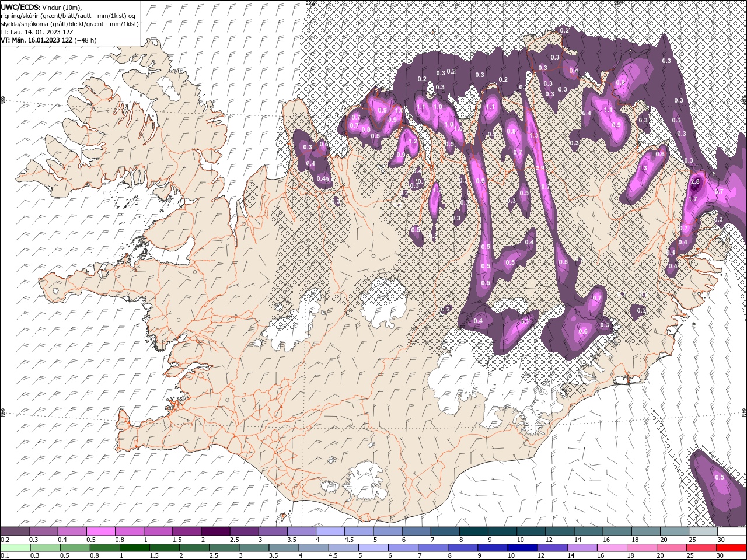Click the 2.8 snowfall value on east coast

pos(694,182)
